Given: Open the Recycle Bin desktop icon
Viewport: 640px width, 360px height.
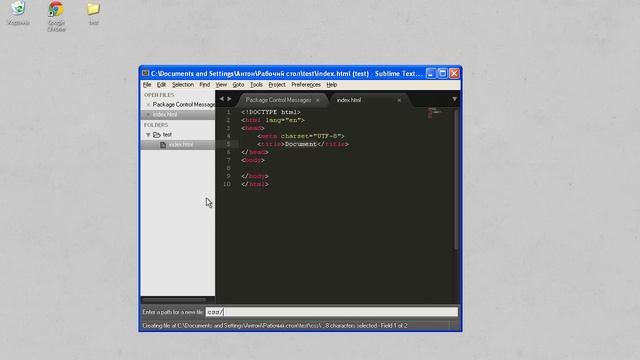Looking at the screenshot, I should coord(18,13).
